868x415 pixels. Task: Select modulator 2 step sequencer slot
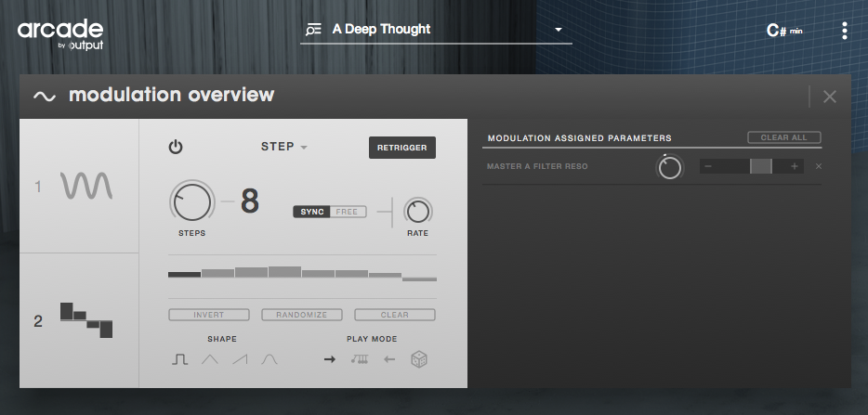[79, 320]
